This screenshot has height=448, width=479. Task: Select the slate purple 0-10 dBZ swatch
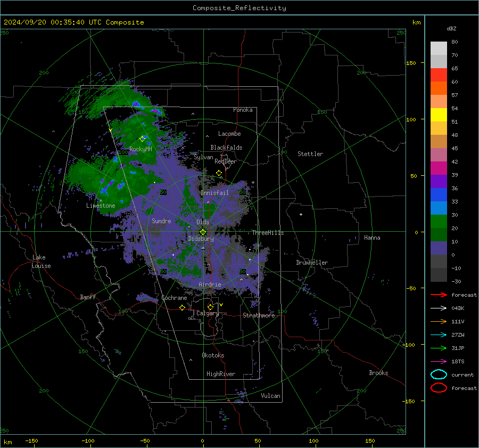[439, 248]
